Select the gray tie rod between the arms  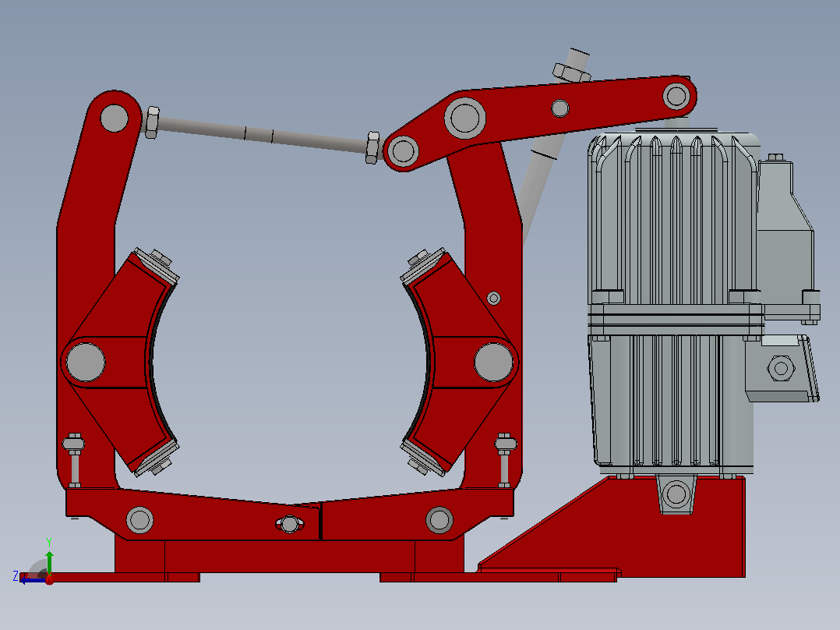pyautogui.click(x=263, y=133)
